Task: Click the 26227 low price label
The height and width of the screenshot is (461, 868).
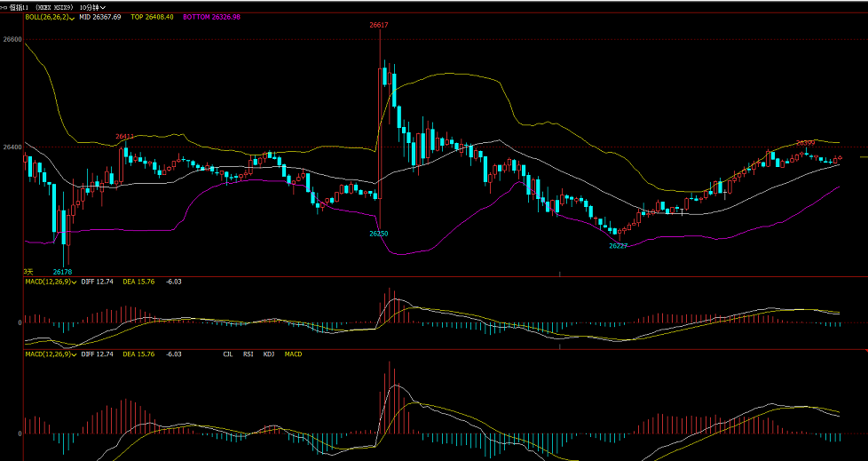Action: 618,246
